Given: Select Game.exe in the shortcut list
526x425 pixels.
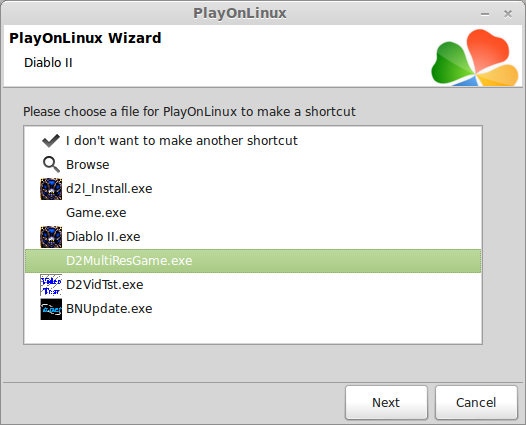Looking at the screenshot, I should pos(253,213).
